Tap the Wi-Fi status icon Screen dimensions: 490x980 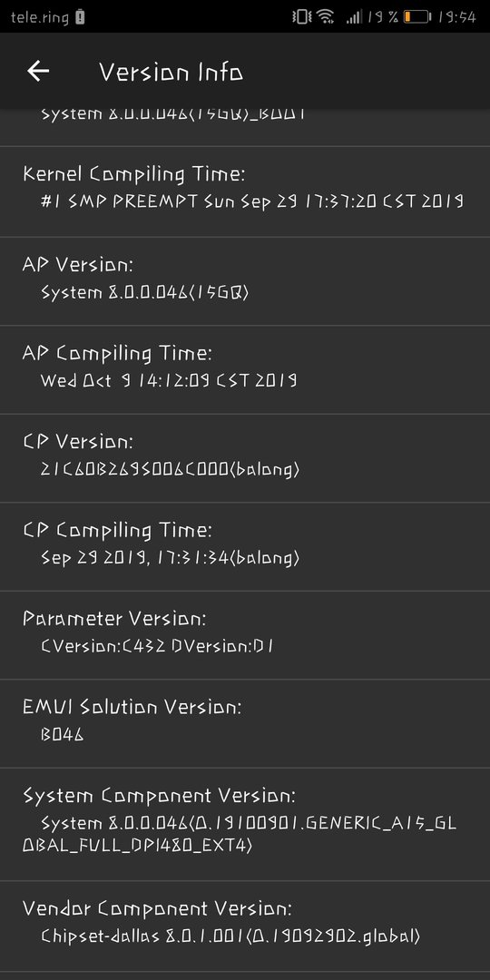(325, 17)
